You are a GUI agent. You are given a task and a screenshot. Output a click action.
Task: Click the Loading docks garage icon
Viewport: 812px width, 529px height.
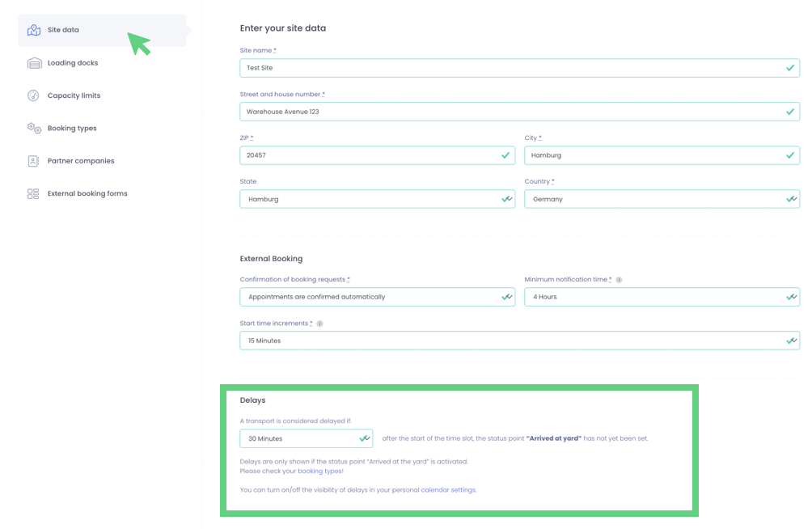(x=33, y=63)
